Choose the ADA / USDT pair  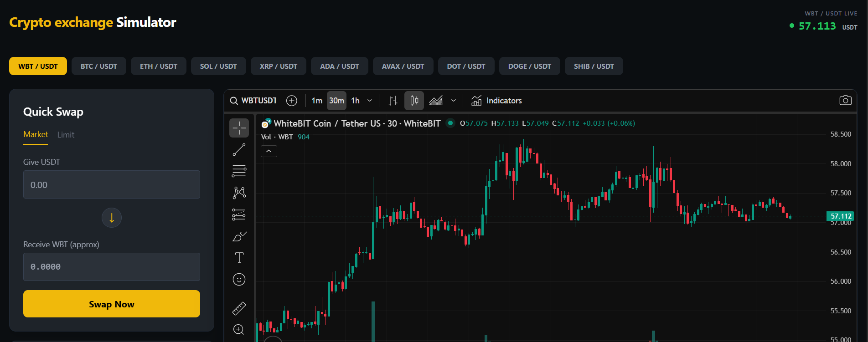(340, 66)
